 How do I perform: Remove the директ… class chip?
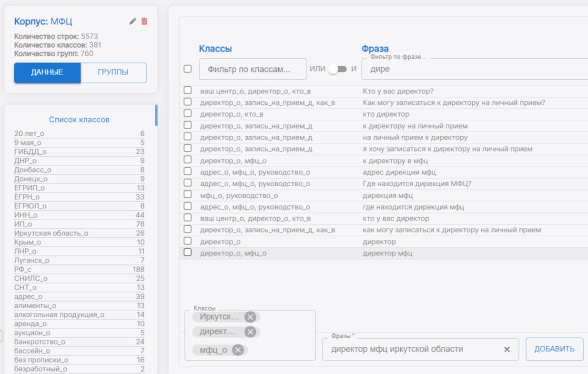(x=250, y=332)
